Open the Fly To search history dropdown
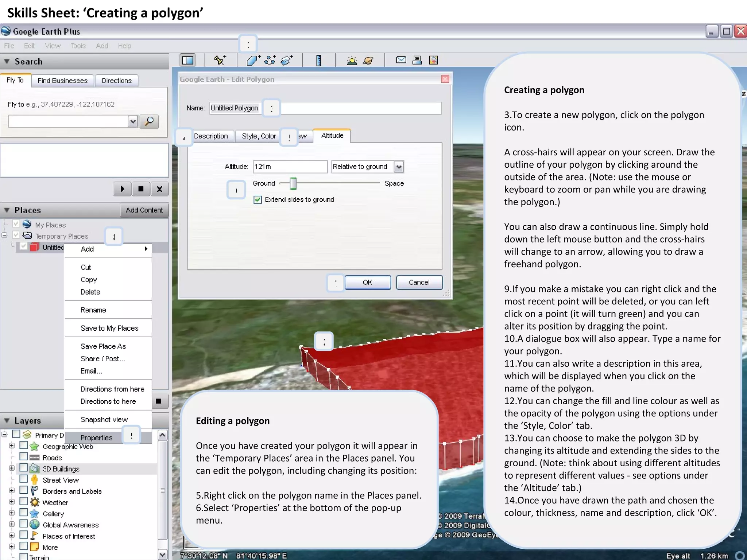The height and width of the screenshot is (560, 747). (133, 121)
